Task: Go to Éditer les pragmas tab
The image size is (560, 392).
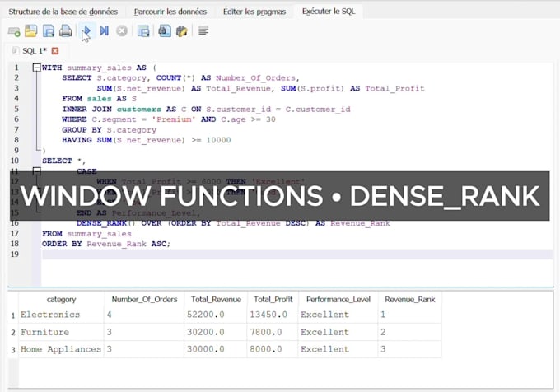Action: (254, 12)
